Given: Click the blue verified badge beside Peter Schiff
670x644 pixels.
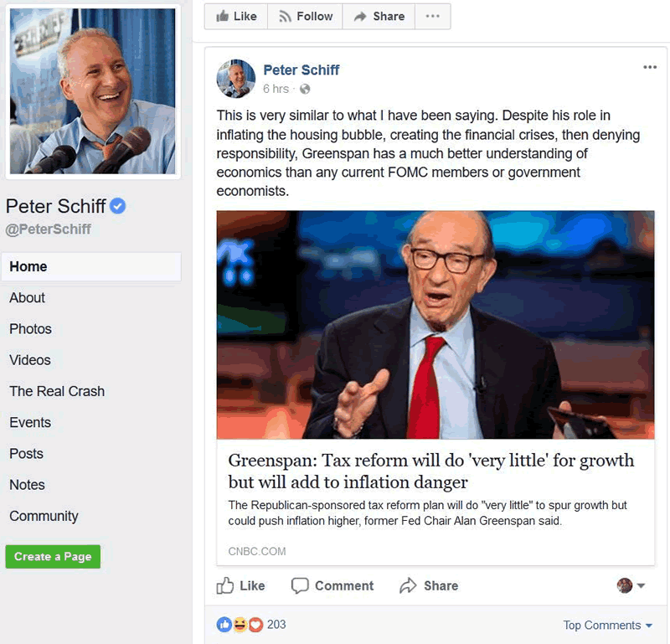Looking at the screenshot, I should point(117,206).
